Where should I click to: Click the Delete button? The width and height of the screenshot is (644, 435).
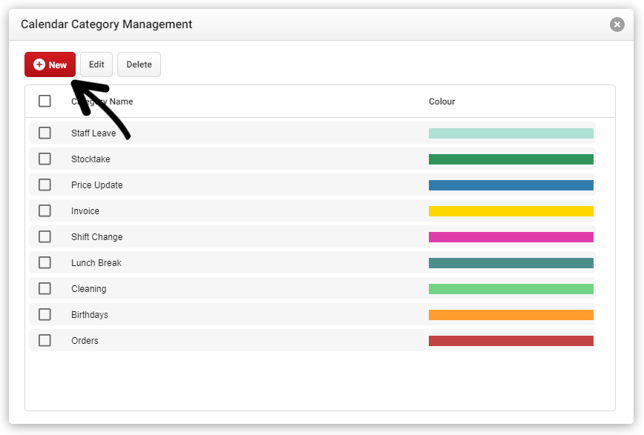[139, 64]
